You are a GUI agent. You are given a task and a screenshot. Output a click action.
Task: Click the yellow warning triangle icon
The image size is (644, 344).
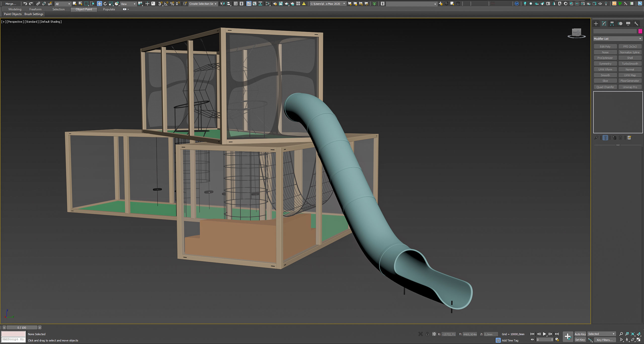[304, 4]
